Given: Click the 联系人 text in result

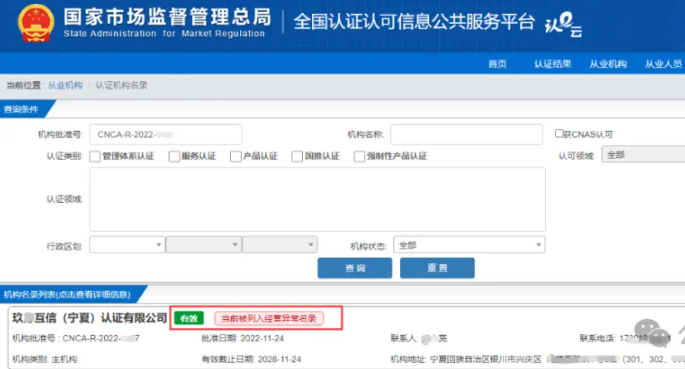Looking at the screenshot, I should coord(419,338).
